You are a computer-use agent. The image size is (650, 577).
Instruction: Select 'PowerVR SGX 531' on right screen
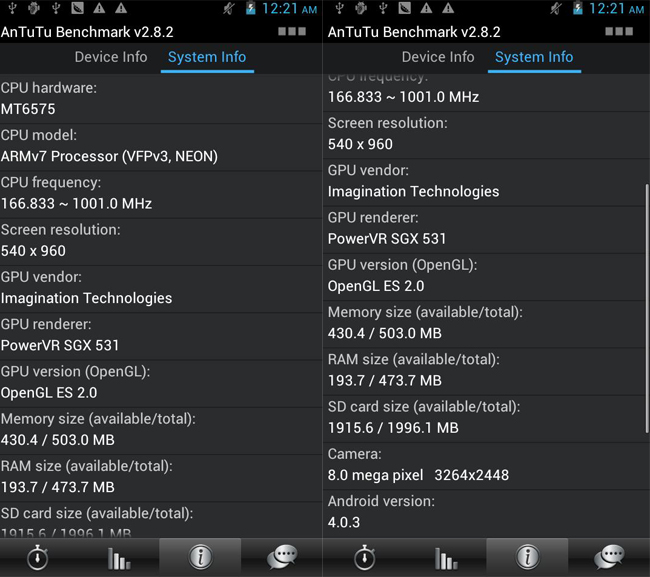click(387, 239)
